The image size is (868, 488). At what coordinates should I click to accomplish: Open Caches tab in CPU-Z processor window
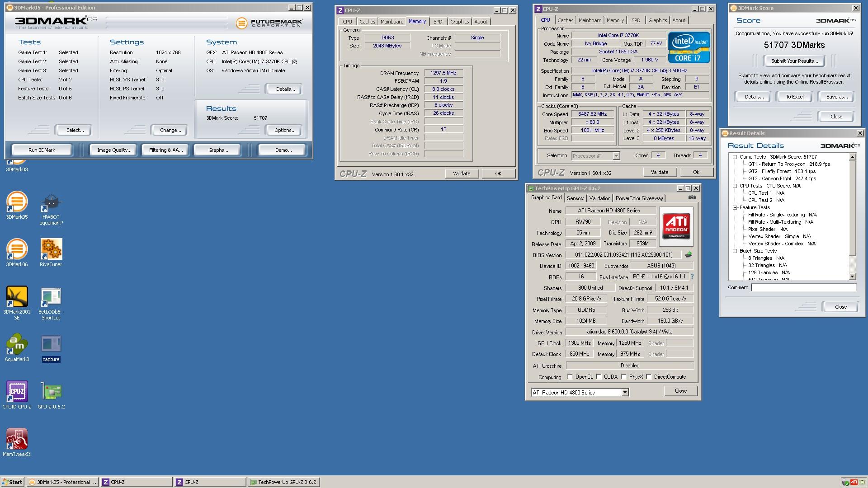(565, 20)
